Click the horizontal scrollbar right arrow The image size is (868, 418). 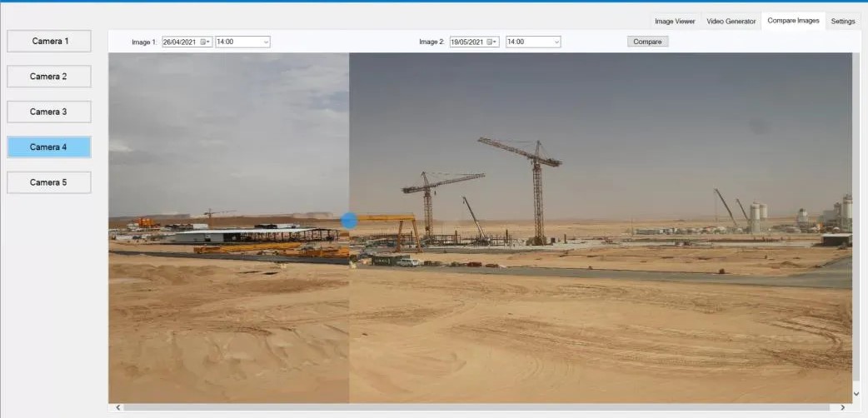tap(843, 407)
